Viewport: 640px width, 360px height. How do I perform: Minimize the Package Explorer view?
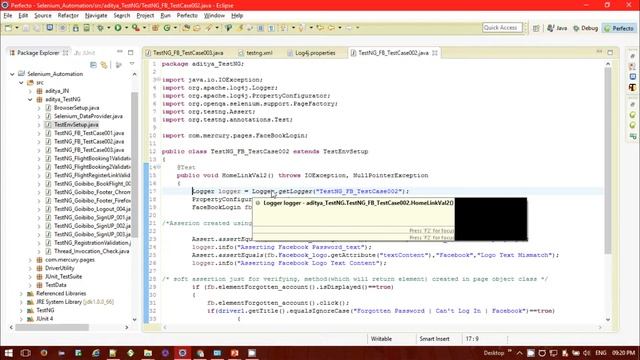120,52
